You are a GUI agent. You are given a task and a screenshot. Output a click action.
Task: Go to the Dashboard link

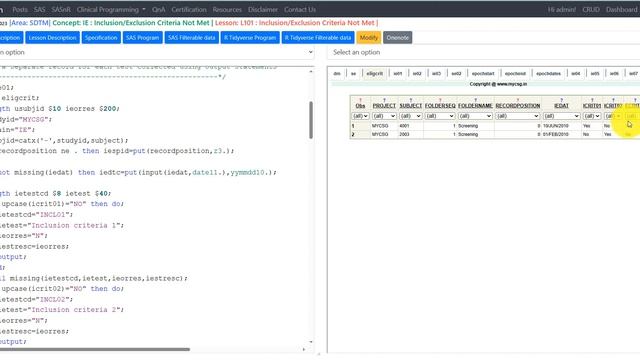click(621, 9)
